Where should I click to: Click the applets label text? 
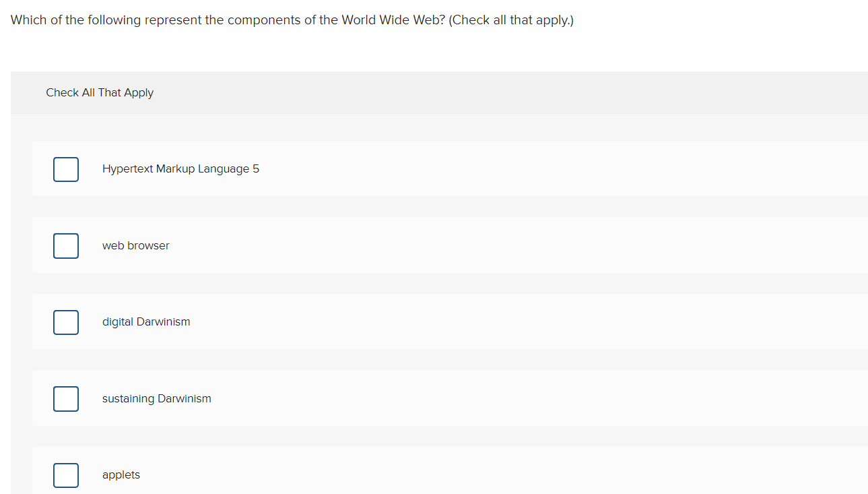tap(121, 474)
